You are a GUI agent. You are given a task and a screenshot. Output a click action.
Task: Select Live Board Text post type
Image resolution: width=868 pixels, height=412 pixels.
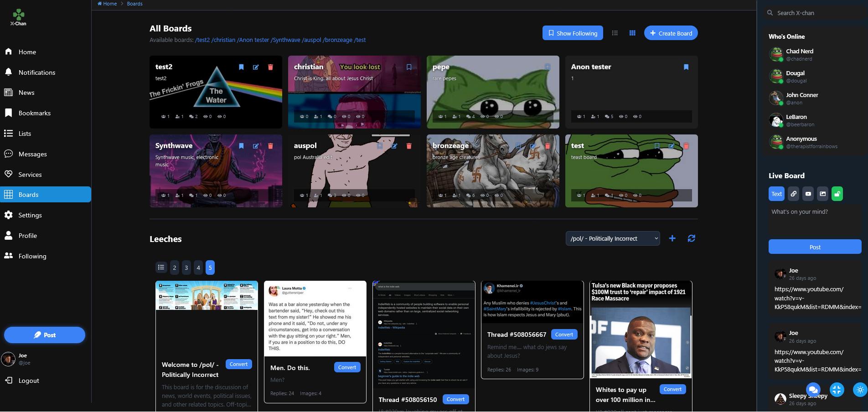(776, 194)
